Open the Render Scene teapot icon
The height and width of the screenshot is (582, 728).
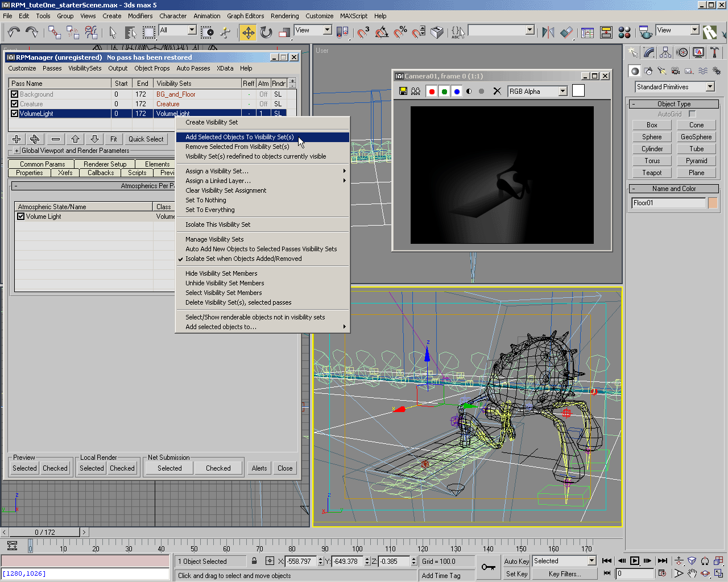tap(645, 32)
